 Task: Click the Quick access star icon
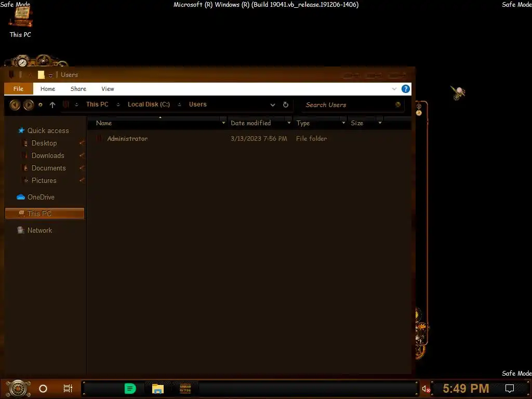click(21, 130)
